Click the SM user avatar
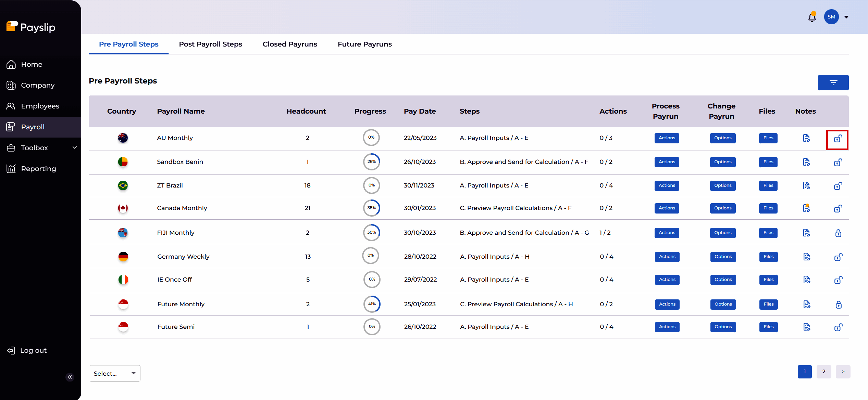Image resolution: width=868 pixels, height=400 pixels. (x=831, y=17)
